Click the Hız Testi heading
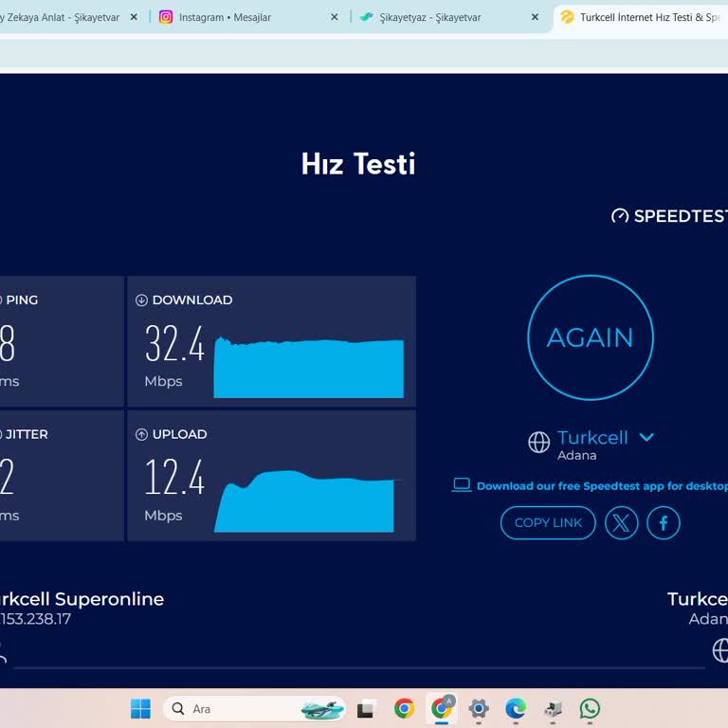 point(358,164)
